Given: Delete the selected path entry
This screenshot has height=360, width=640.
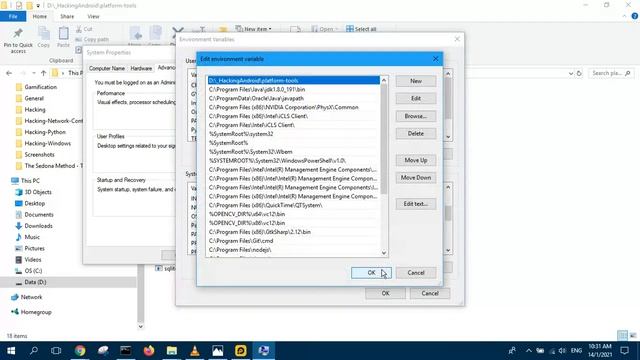Looking at the screenshot, I should pos(416,133).
